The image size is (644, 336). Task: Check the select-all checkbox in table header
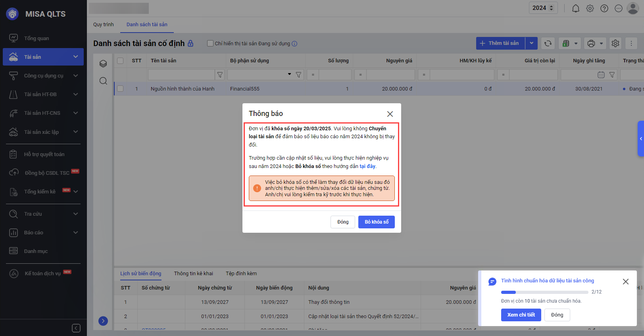[x=120, y=61]
